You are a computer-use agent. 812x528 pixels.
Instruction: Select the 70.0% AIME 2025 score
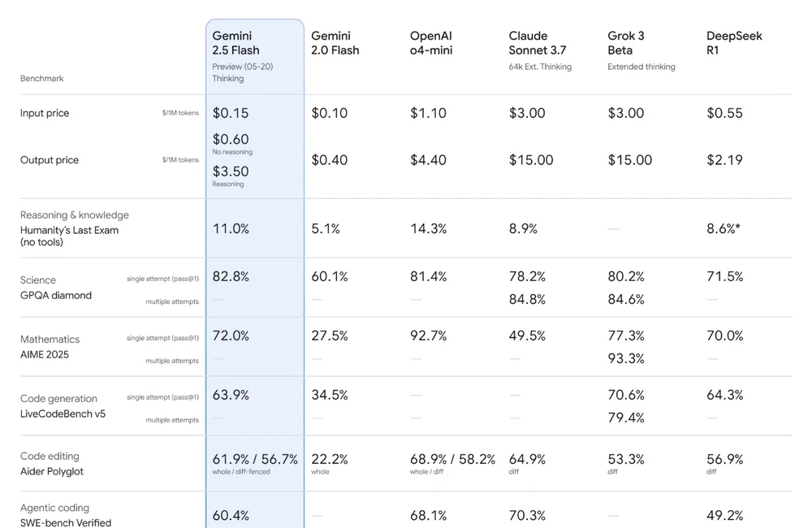(724, 335)
